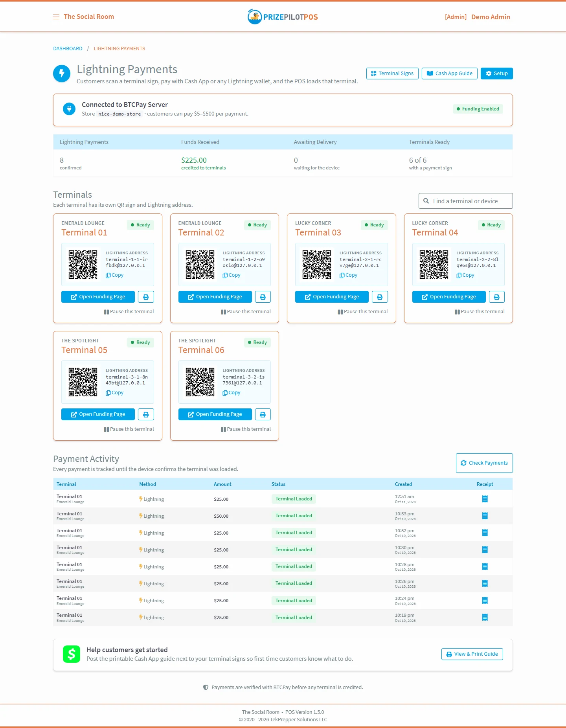Print the sign for Terminal 02
566x728 pixels.
(x=263, y=297)
